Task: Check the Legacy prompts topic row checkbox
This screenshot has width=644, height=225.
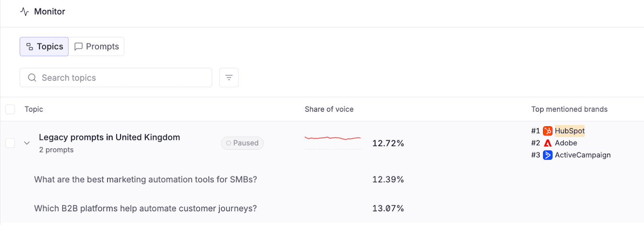Action: (10, 143)
